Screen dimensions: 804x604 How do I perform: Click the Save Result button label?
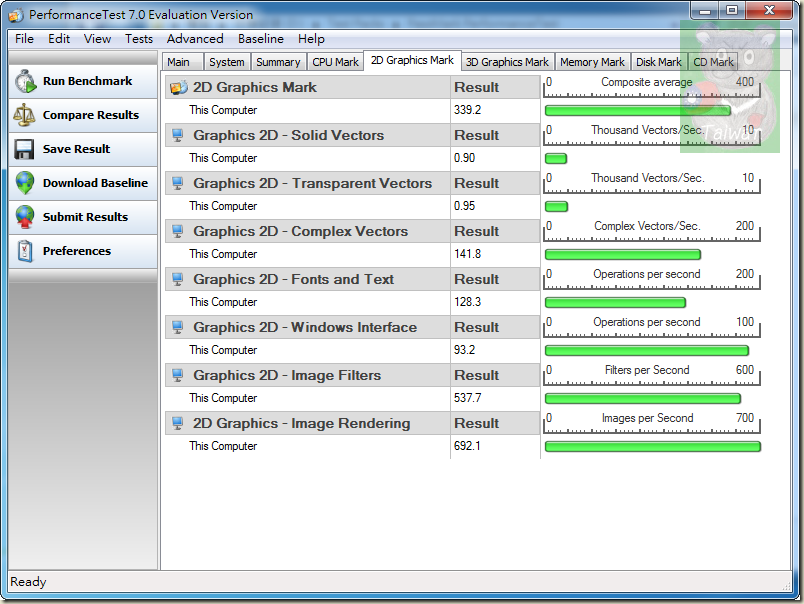[x=76, y=149]
